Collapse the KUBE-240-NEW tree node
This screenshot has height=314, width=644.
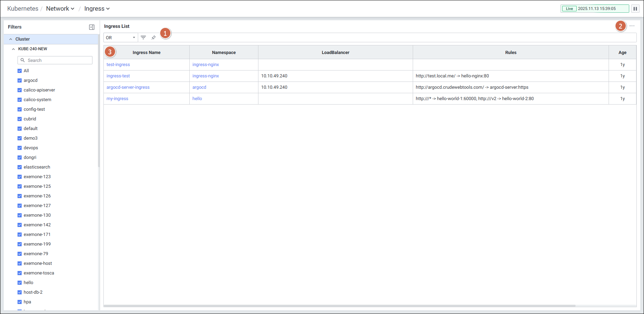(13, 49)
